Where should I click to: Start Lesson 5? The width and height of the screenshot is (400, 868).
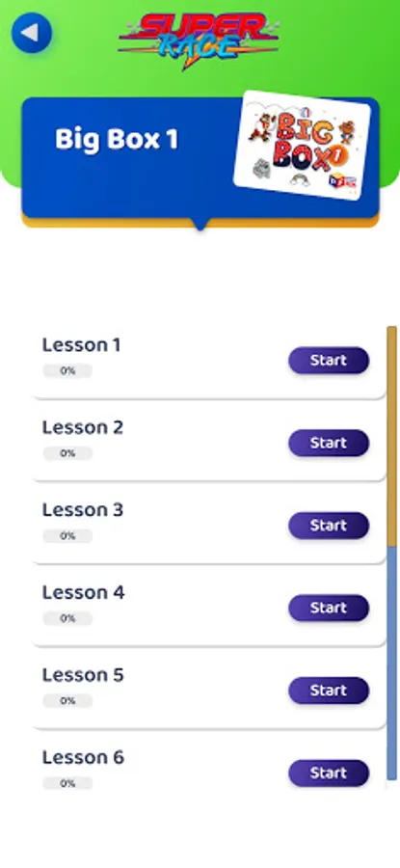(329, 691)
